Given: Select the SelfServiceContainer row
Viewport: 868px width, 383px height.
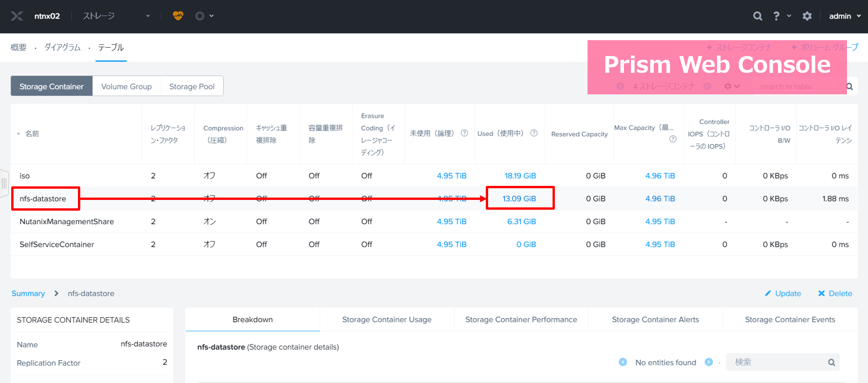Looking at the screenshot, I should pyautogui.click(x=434, y=244).
